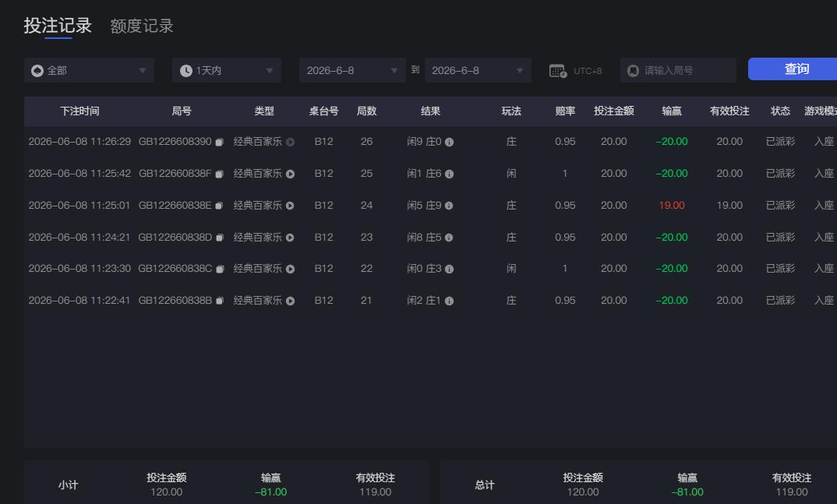Show result info for 闲9 庄0
This screenshot has height=504, width=837.
[x=450, y=142]
